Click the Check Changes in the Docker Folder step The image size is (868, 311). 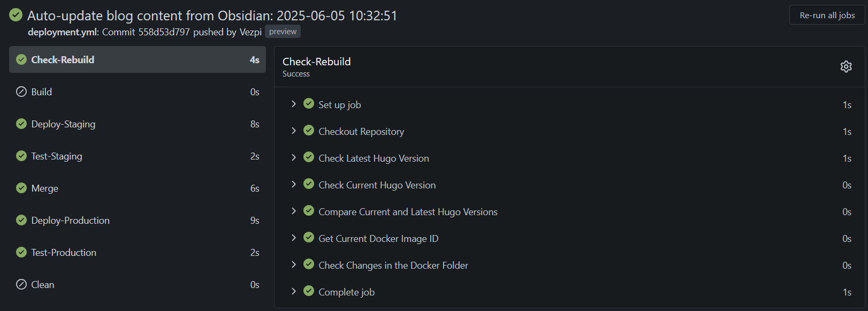pyautogui.click(x=393, y=266)
